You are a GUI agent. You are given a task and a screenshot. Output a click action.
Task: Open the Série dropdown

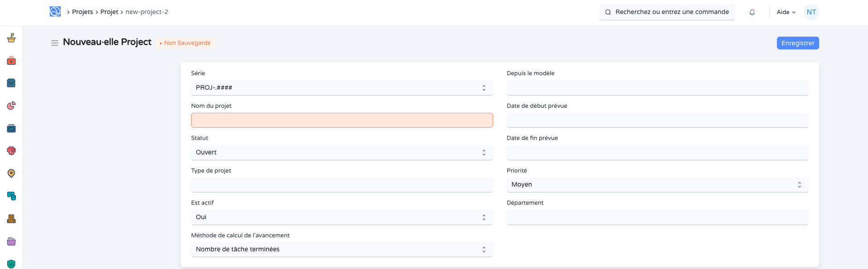point(341,88)
